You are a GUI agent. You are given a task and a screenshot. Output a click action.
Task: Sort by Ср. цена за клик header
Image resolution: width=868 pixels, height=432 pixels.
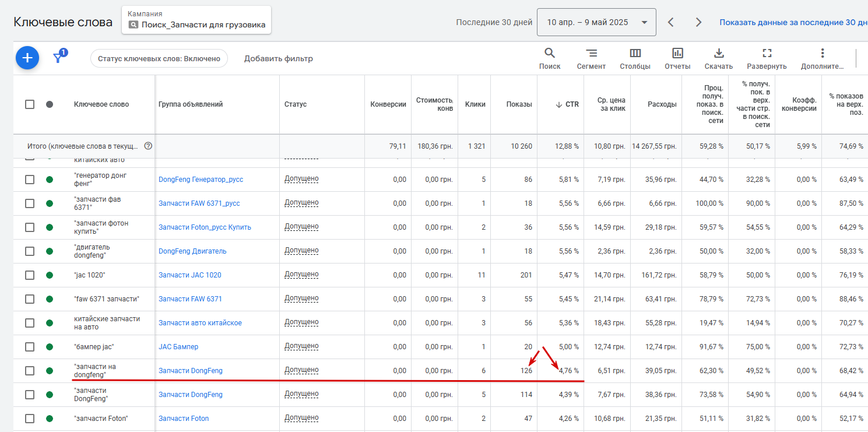(x=612, y=104)
